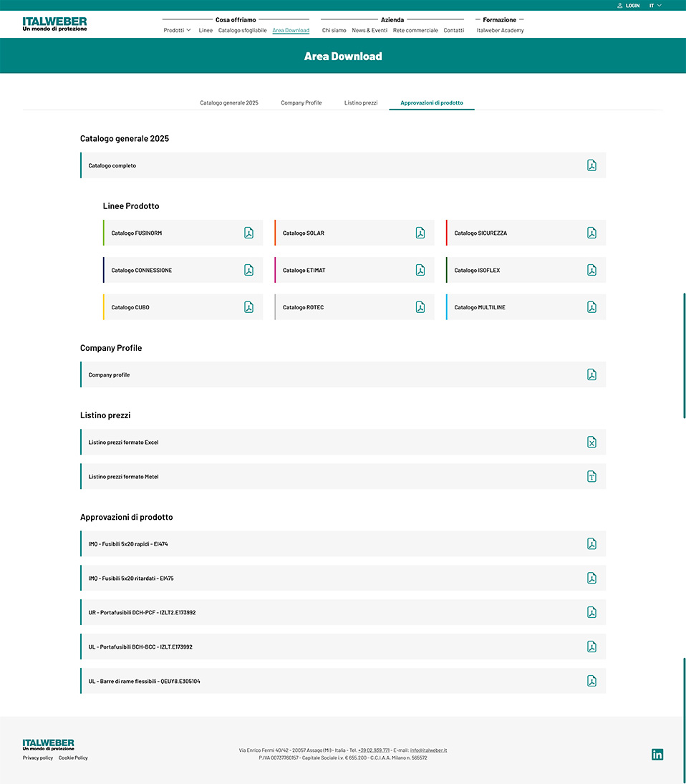Download the Catalogo completo PDF
686x784 pixels.
pos(591,165)
